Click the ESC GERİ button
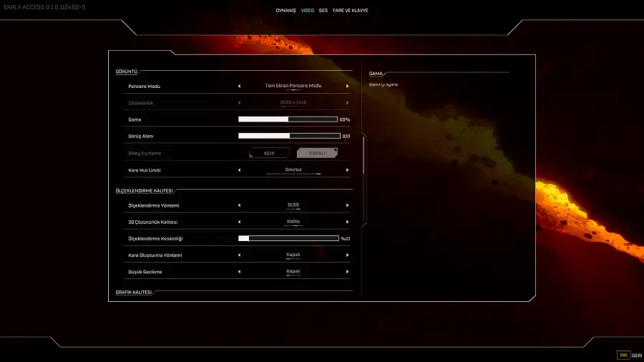 pyautogui.click(x=630, y=355)
